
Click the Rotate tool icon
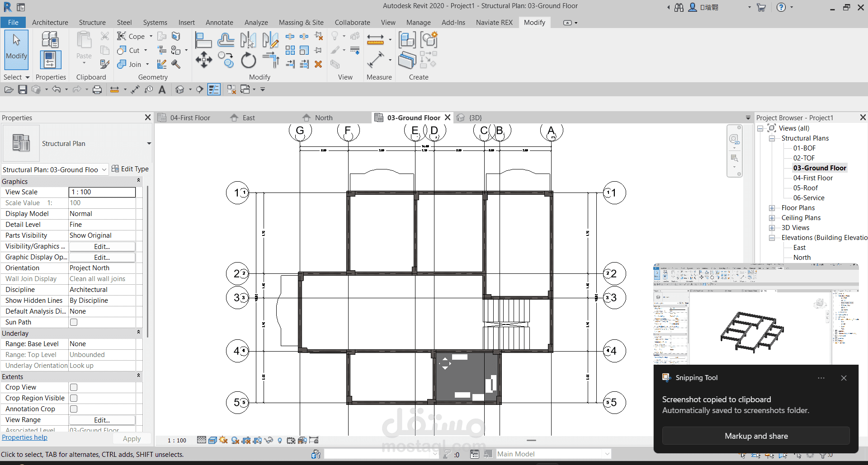(x=248, y=60)
